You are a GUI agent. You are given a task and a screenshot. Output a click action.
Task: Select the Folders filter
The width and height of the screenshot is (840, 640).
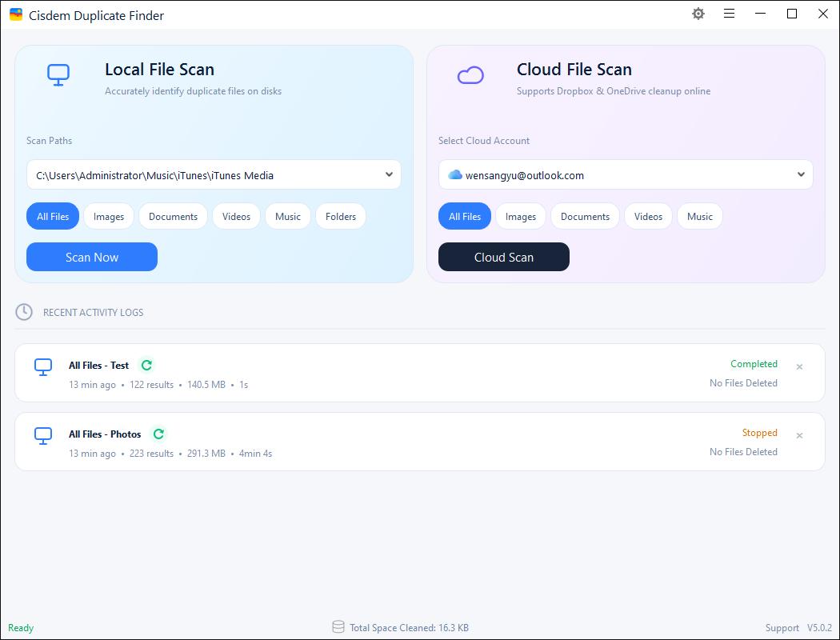click(341, 216)
